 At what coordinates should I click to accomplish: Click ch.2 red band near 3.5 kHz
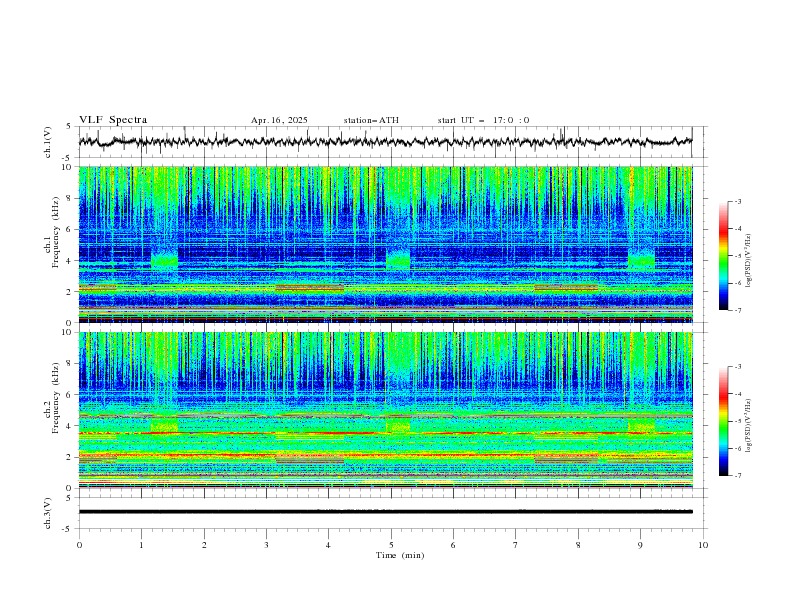pos(385,433)
